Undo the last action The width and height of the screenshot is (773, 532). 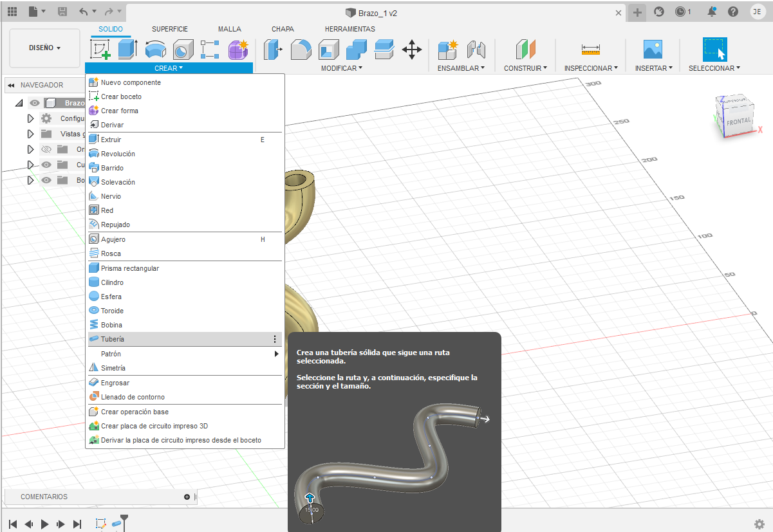[84, 12]
